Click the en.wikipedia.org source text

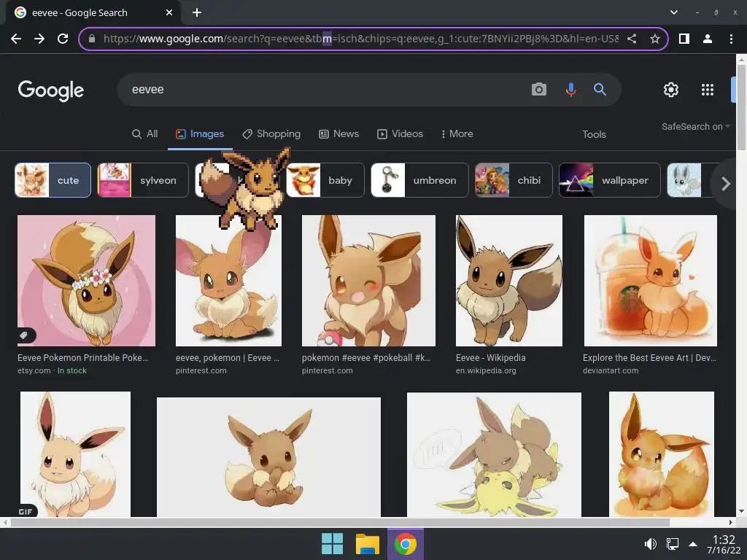click(x=486, y=370)
